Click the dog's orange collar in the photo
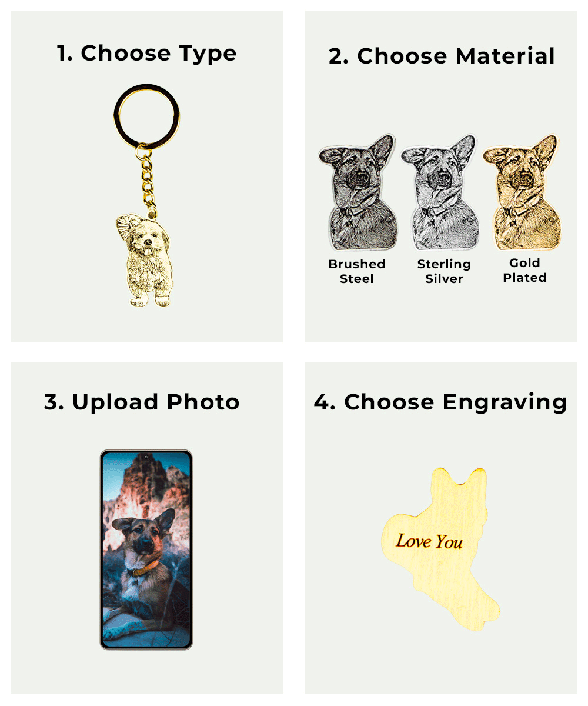 click(145, 568)
